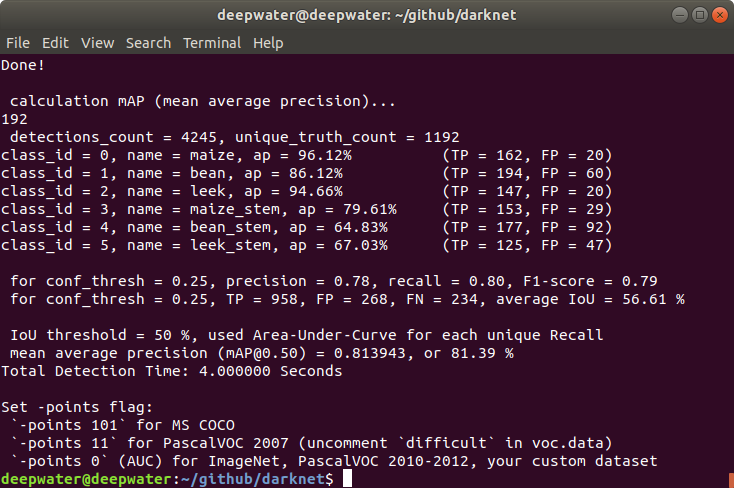Click 'unique_truth_count = 1192' text
This screenshot has height=488, width=734.
(347, 137)
